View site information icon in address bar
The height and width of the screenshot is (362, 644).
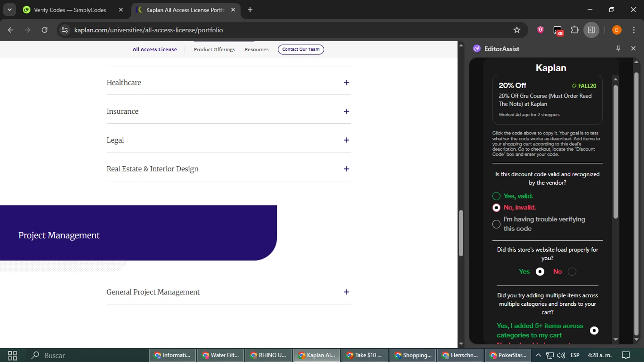(x=65, y=30)
